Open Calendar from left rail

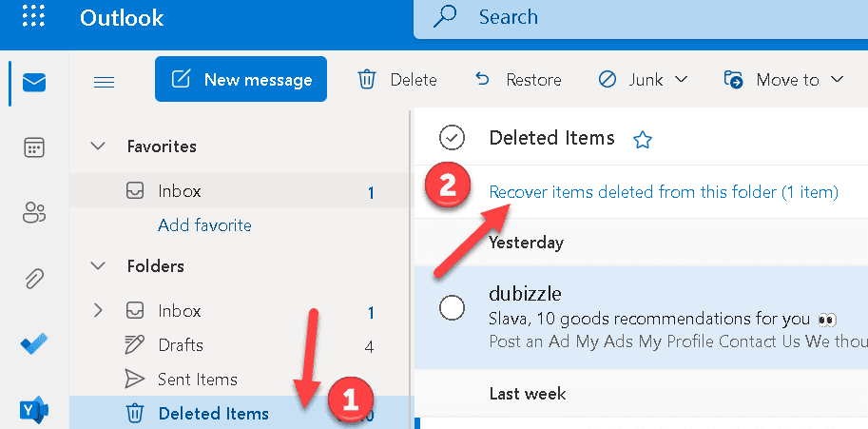34,148
